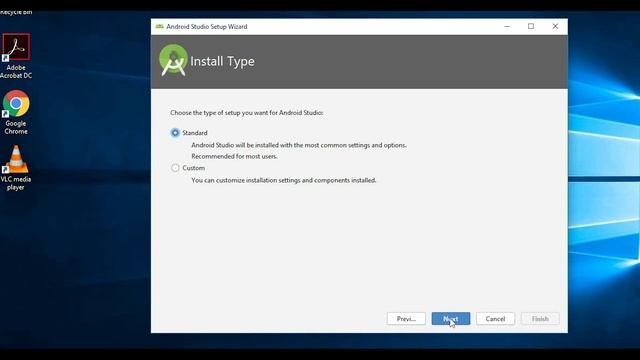Maximize the Setup Wizard window
The image size is (640, 360).
(531, 27)
